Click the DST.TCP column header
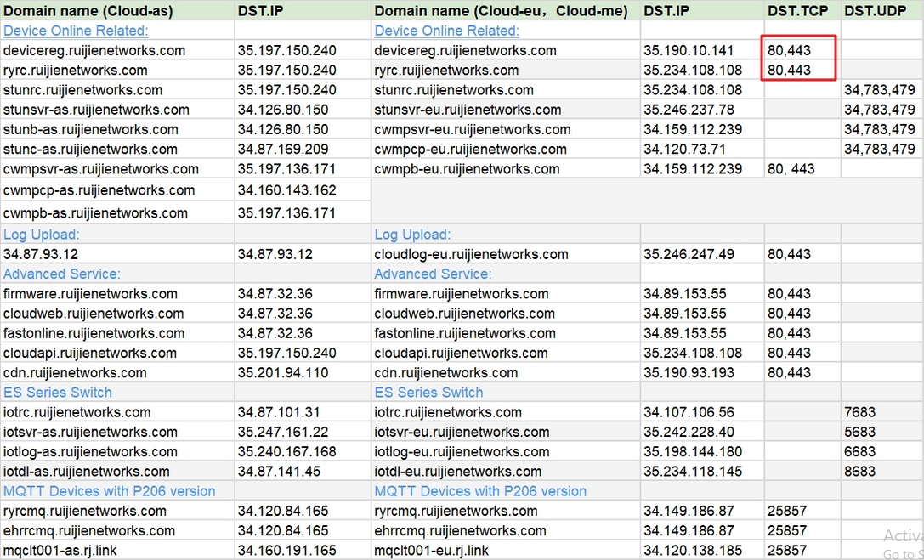924x560 pixels. 797,11
